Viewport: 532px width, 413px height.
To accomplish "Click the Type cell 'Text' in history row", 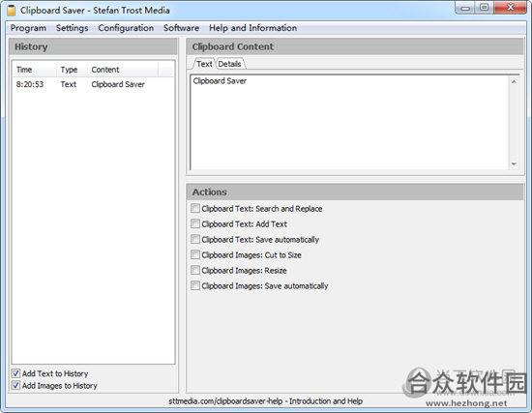I will [69, 84].
